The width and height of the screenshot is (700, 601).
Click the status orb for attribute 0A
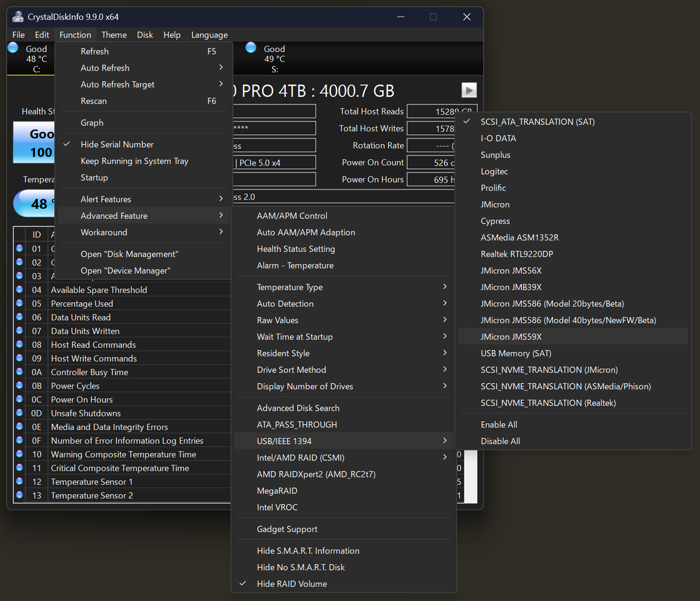(19, 372)
